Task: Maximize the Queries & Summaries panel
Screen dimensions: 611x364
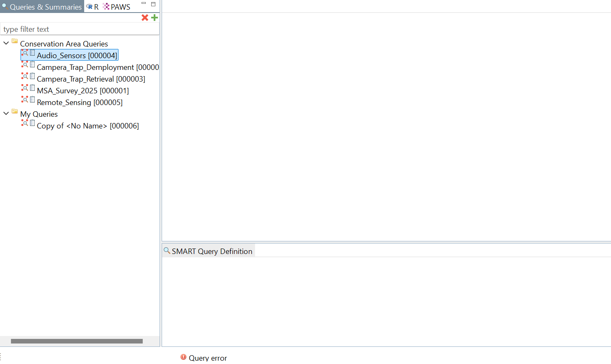Action: (x=153, y=4)
